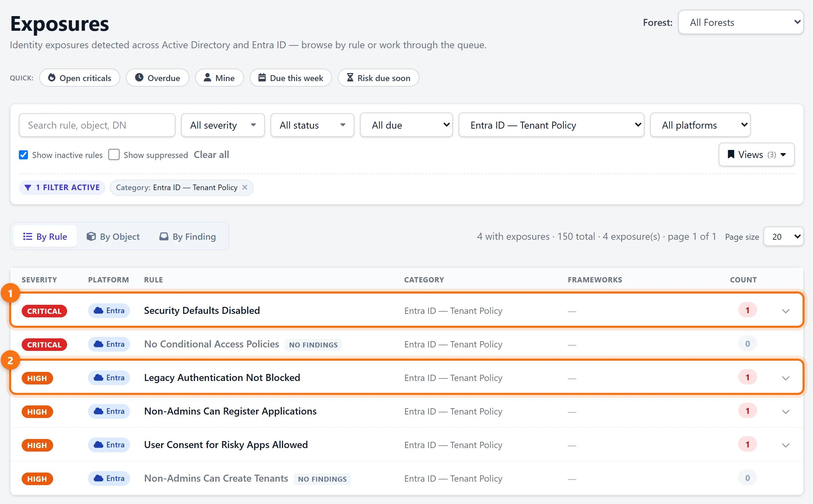Click Clear all filters link
The height and width of the screenshot is (504, 813).
tap(211, 154)
